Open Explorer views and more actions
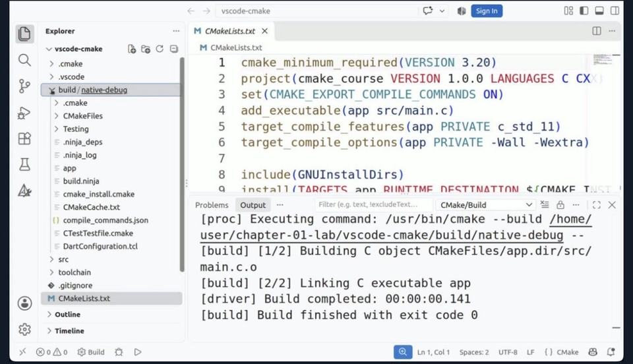Screen dimensions: 633x364 176,31
